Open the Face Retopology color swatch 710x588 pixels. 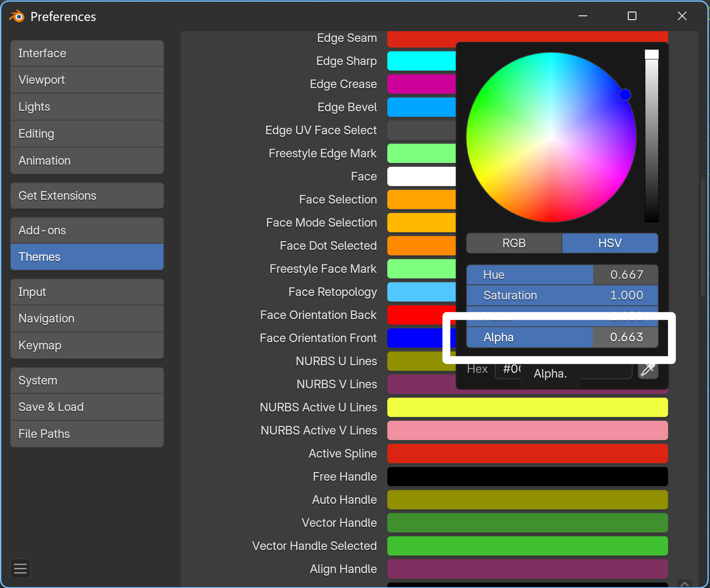[x=422, y=292]
